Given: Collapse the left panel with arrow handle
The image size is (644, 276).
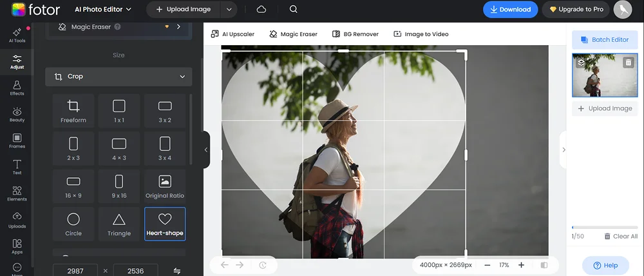Looking at the screenshot, I should 206,150.
